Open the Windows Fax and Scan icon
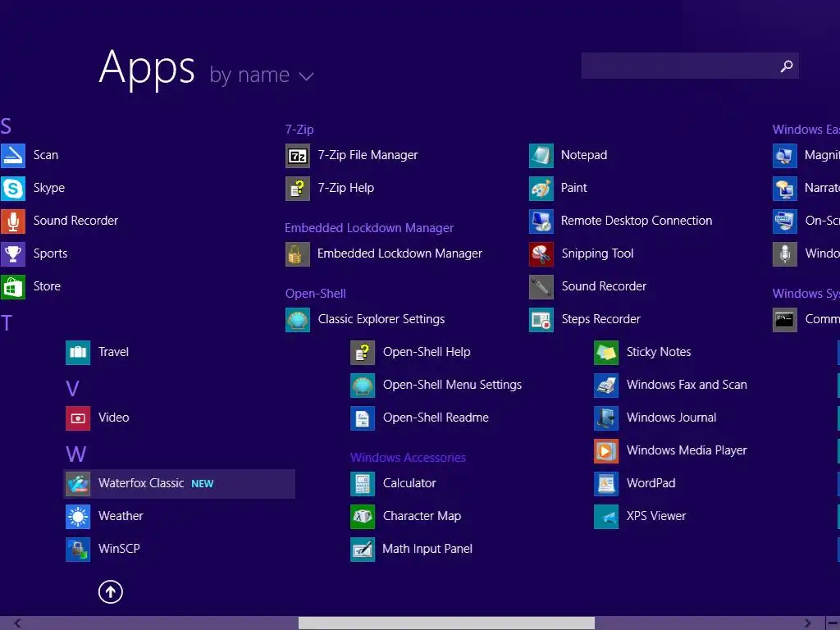The width and height of the screenshot is (840, 630). pyautogui.click(x=606, y=385)
